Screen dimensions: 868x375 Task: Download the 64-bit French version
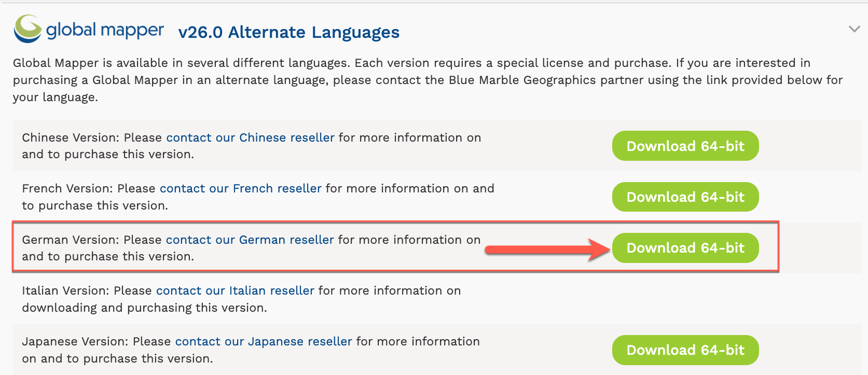[x=685, y=197]
